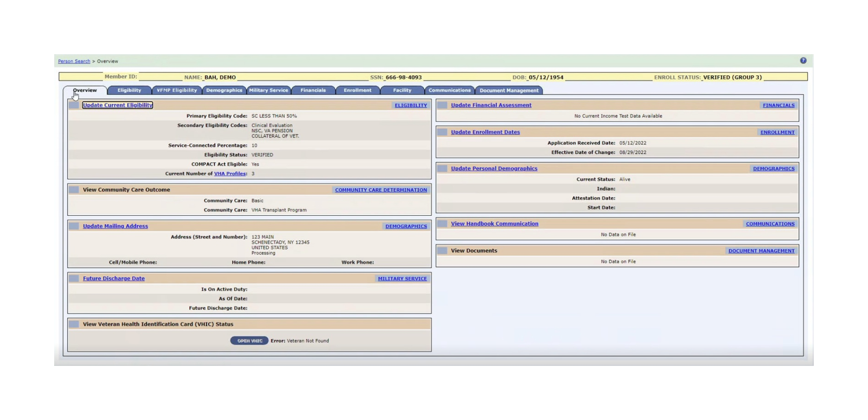Click the help question mark icon
The height and width of the screenshot is (420, 868).
pyautogui.click(x=803, y=60)
